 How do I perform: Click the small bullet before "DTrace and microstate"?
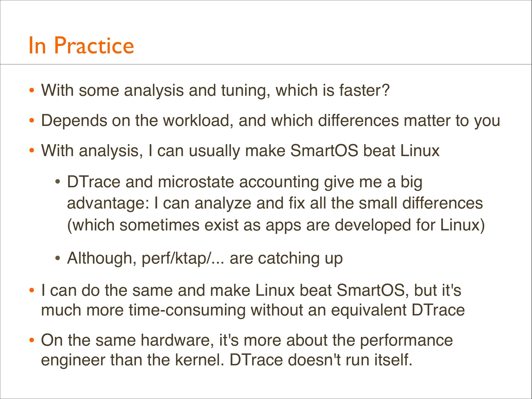coord(58,182)
